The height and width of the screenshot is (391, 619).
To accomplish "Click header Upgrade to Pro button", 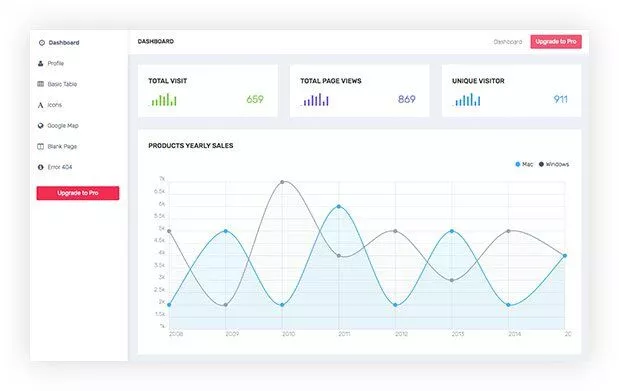I will tap(556, 41).
